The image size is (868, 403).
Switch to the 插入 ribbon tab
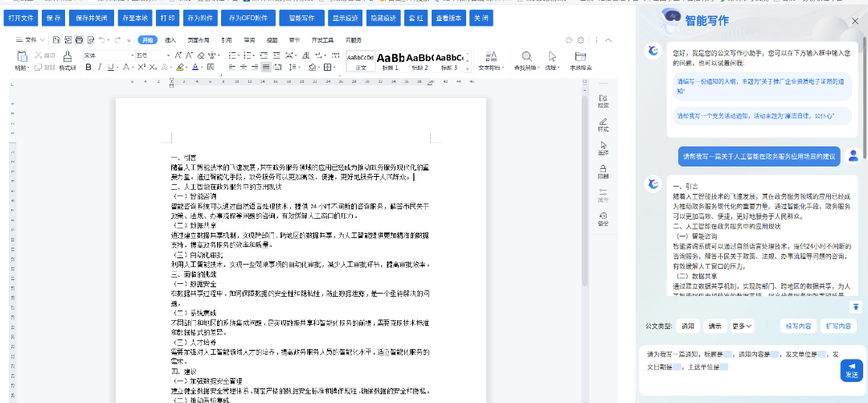pyautogui.click(x=170, y=40)
